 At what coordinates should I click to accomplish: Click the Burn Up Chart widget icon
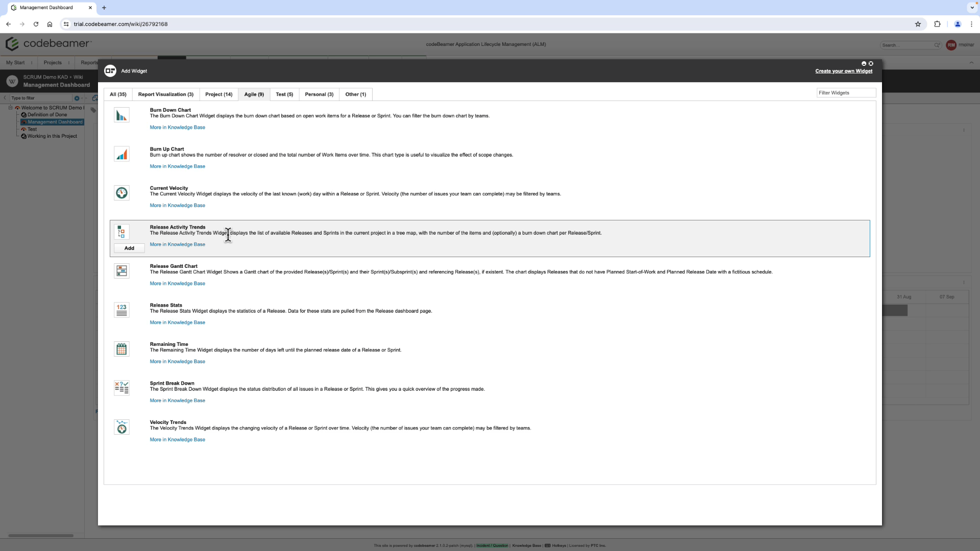(121, 154)
